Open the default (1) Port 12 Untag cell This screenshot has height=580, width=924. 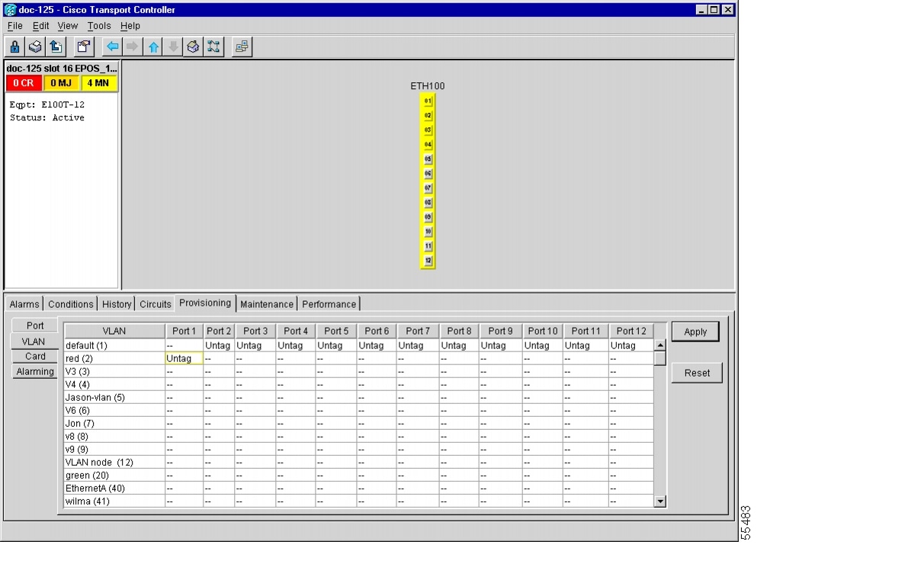click(x=630, y=345)
